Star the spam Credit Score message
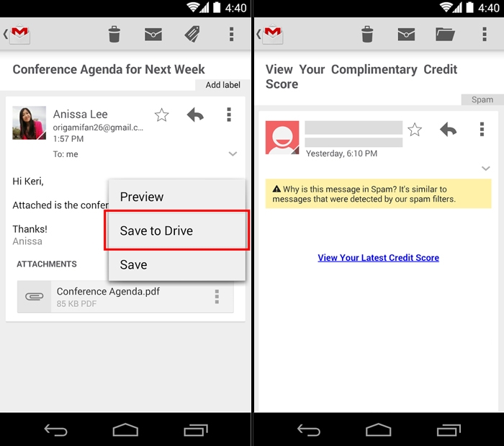This screenshot has width=504, height=446. (414, 130)
